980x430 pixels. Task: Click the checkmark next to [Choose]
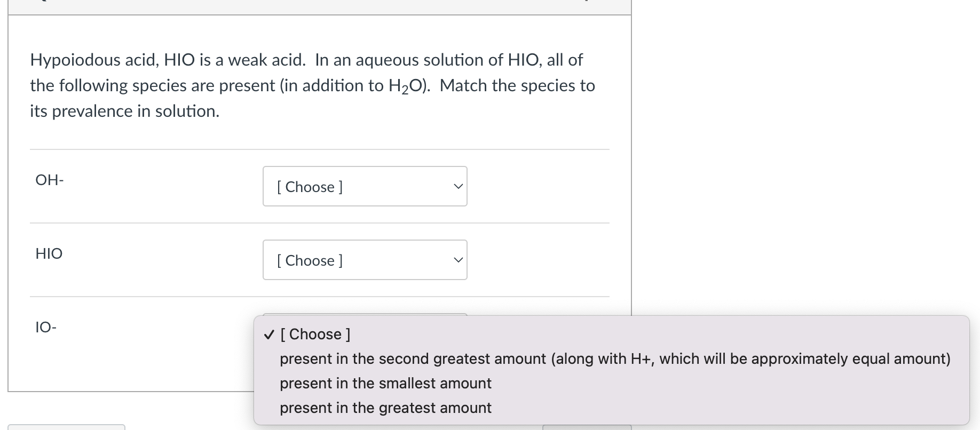click(x=268, y=335)
